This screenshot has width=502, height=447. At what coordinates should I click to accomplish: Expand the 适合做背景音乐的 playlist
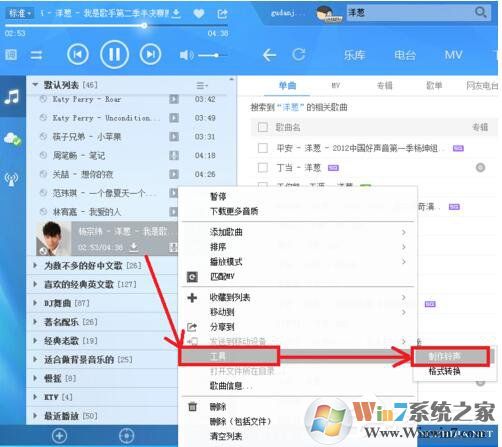[x=35, y=359]
